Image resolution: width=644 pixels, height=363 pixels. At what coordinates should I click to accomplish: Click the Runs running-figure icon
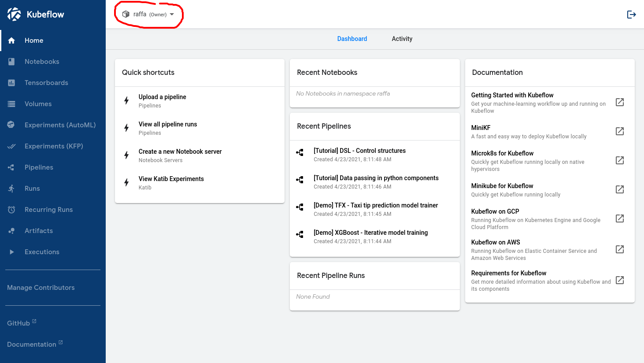click(x=11, y=189)
